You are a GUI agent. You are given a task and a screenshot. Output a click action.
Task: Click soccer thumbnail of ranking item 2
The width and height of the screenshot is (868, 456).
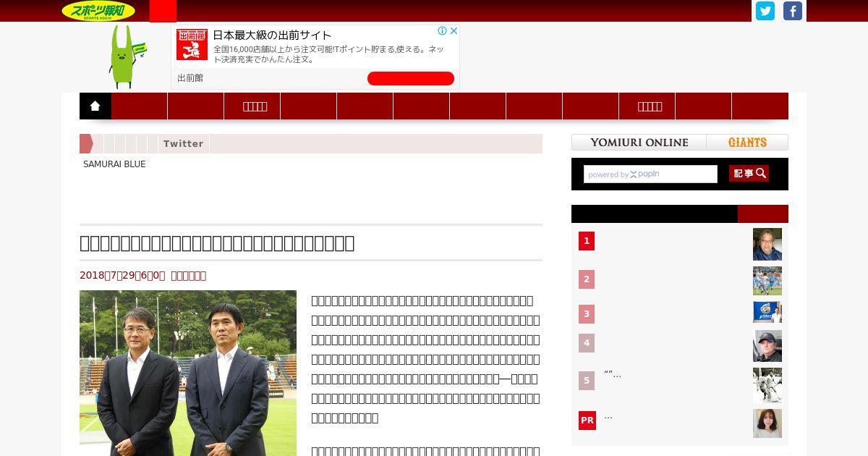(x=767, y=281)
